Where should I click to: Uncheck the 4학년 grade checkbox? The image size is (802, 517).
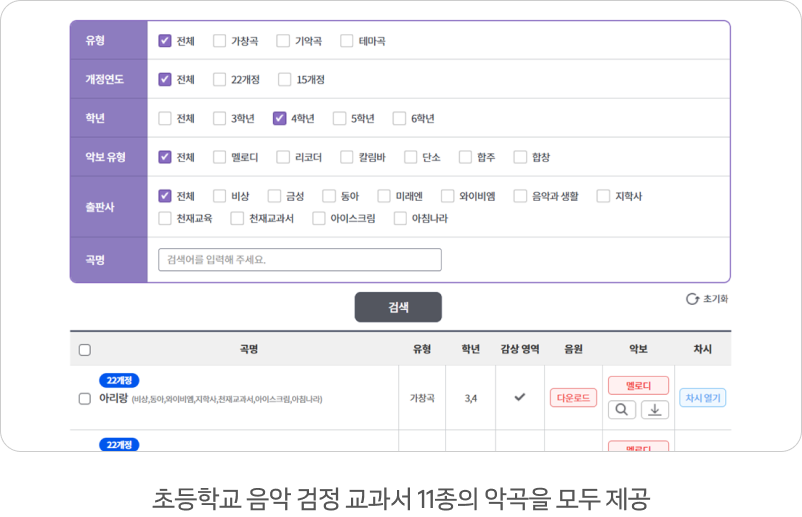pyautogui.click(x=279, y=118)
